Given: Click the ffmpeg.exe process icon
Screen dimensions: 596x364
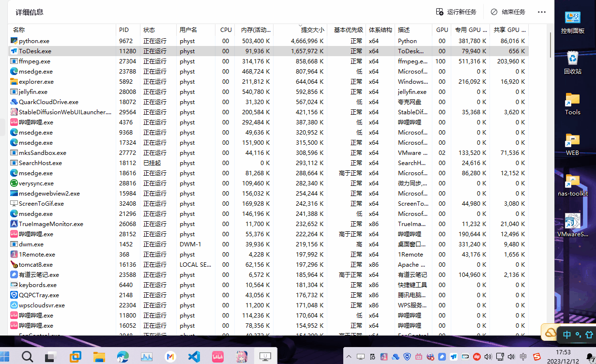Looking at the screenshot, I should coord(14,61).
